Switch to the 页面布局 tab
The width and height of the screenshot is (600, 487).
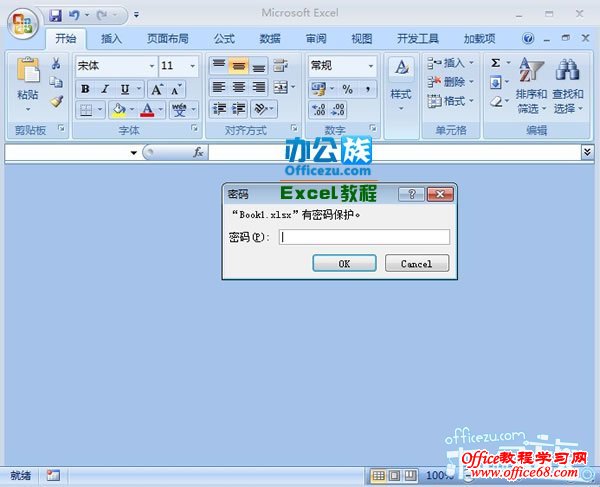pos(168,39)
